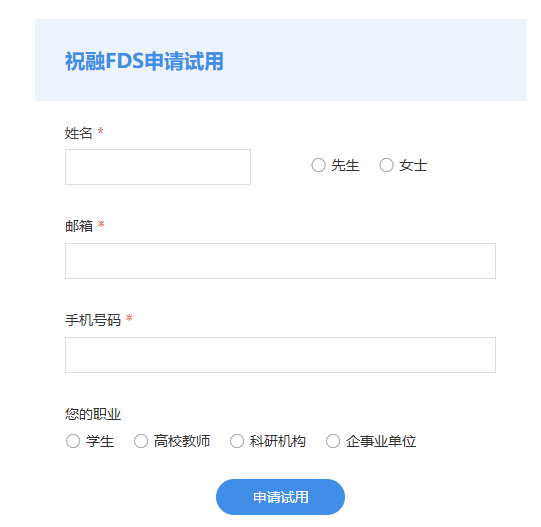541x527 pixels.
Task: Click the 手机号码 field label
Action: pyautogui.click(x=93, y=320)
